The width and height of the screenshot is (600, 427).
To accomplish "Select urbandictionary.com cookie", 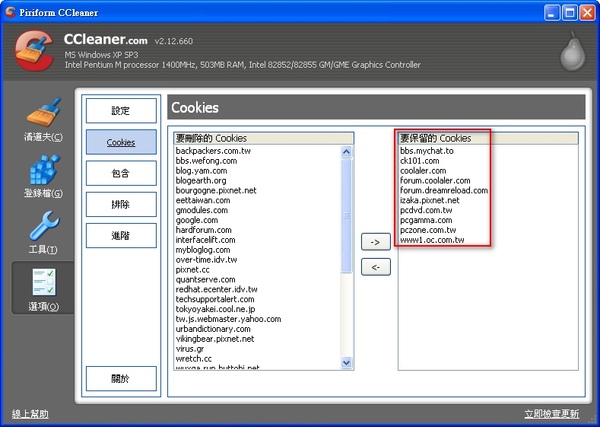I will point(213,329).
